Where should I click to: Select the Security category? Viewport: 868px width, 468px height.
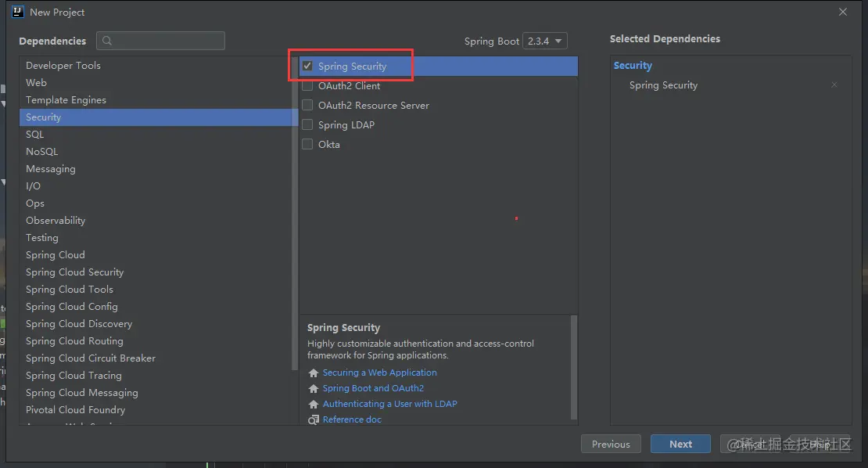[x=158, y=117]
